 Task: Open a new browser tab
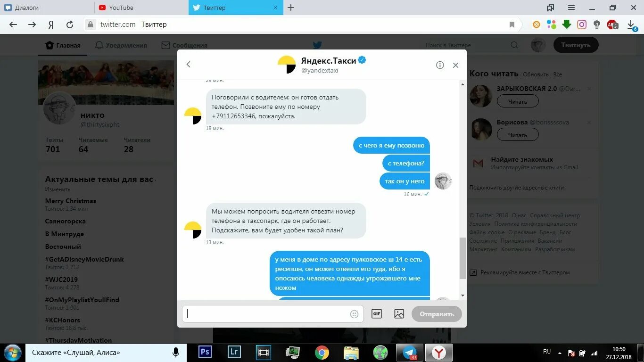pyautogui.click(x=291, y=8)
